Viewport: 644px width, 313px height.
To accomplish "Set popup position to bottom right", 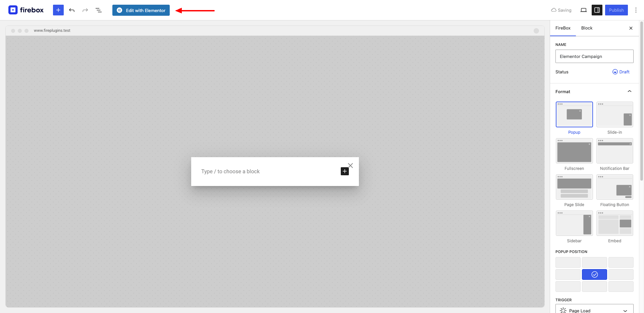I will 621,287.
